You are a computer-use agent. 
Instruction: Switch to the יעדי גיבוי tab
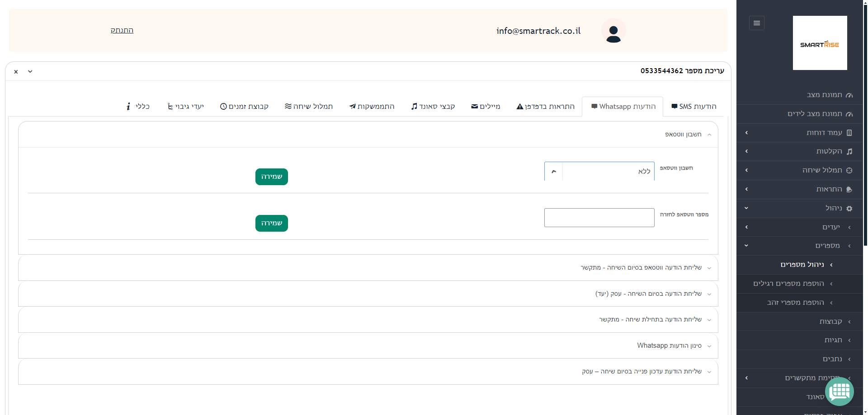pos(186,107)
